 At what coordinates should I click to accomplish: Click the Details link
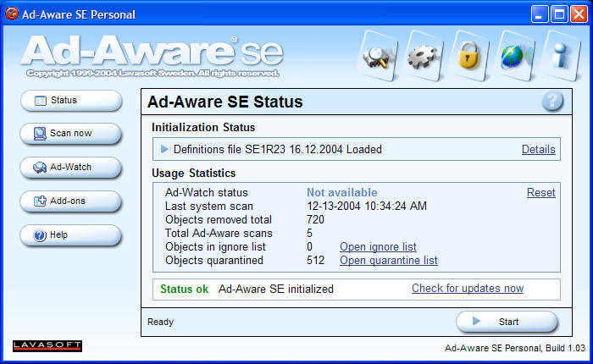[x=538, y=150]
